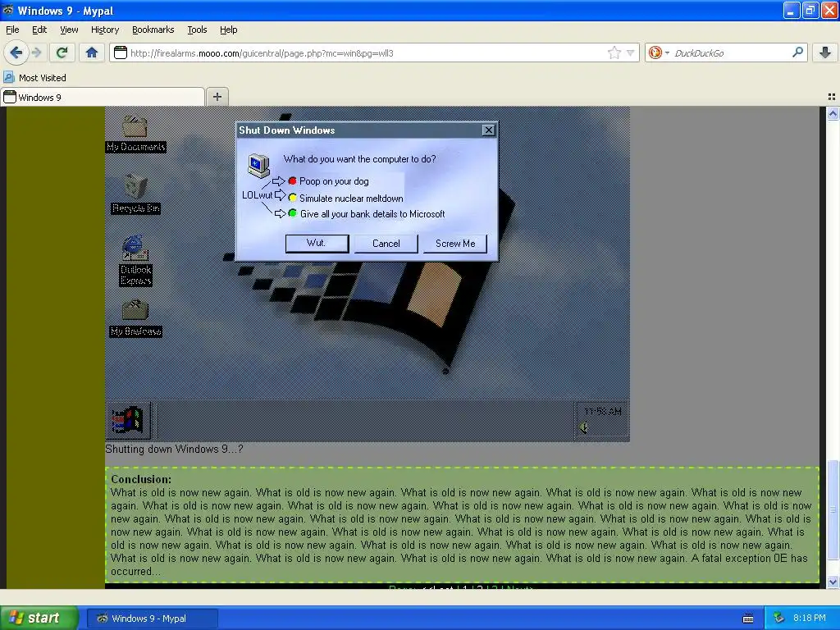Click the 'Conclusion:' heading
This screenshot has width=840, height=630.
click(x=141, y=479)
